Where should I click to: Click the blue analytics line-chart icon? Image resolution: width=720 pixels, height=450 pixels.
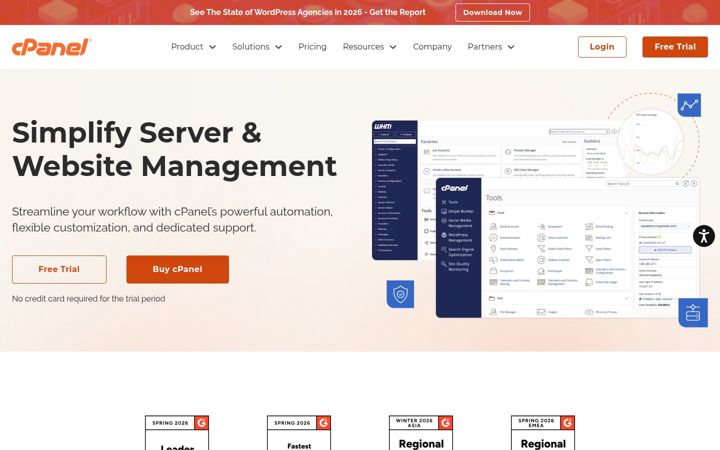click(689, 105)
